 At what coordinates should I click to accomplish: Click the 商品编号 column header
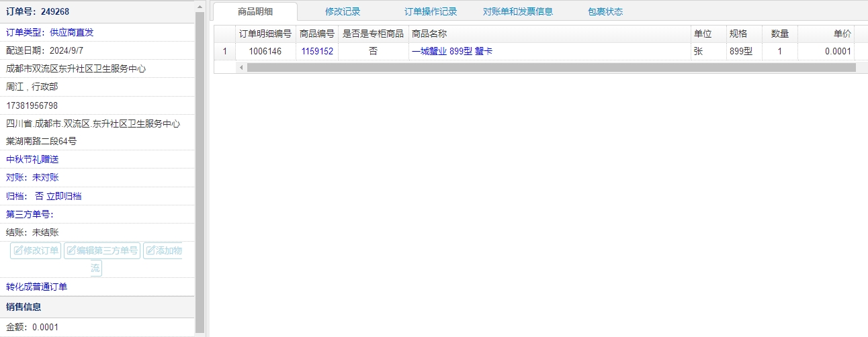317,34
